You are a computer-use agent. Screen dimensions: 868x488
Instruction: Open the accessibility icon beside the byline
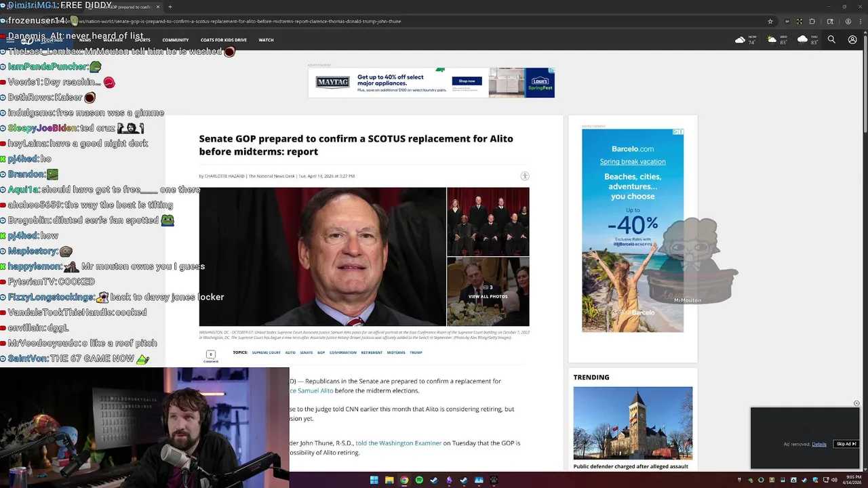click(525, 176)
